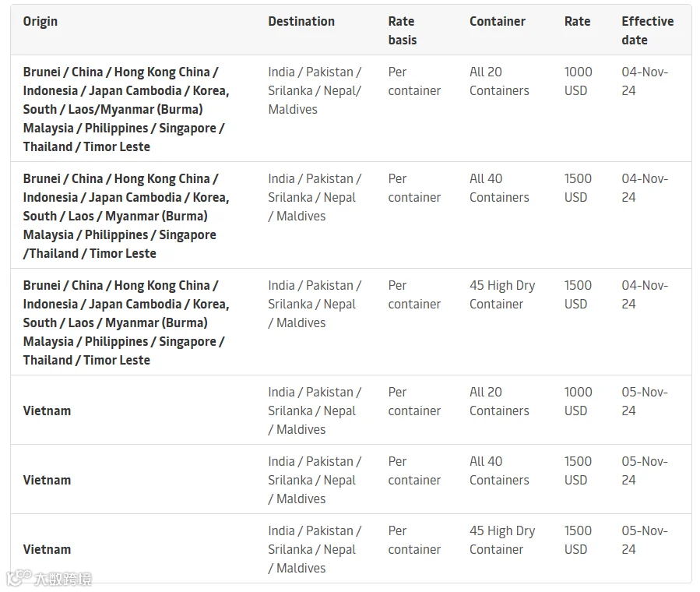Click the Rate column header
This screenshot has width=700, height=592.
(577, 21)
